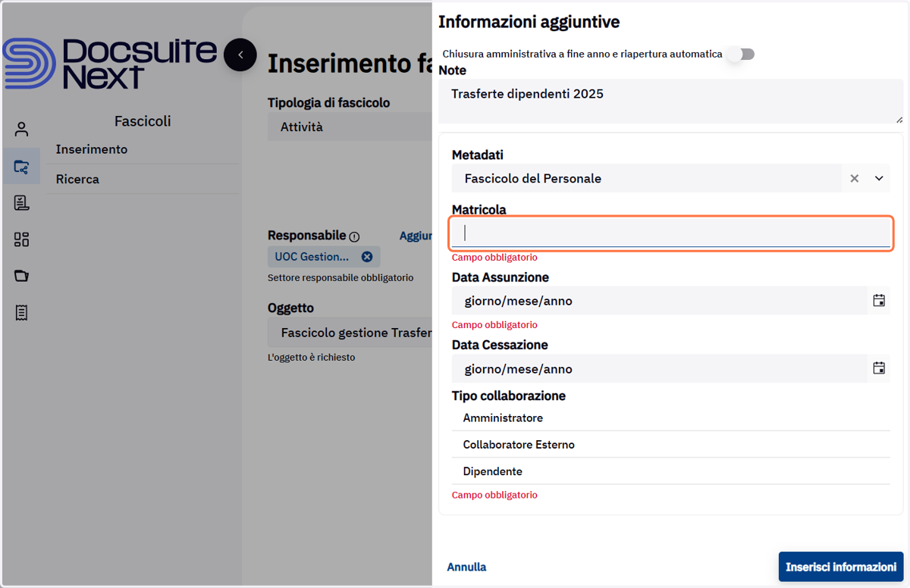
Task: Focus the Matricola input field
Action: tap(671, 233)
